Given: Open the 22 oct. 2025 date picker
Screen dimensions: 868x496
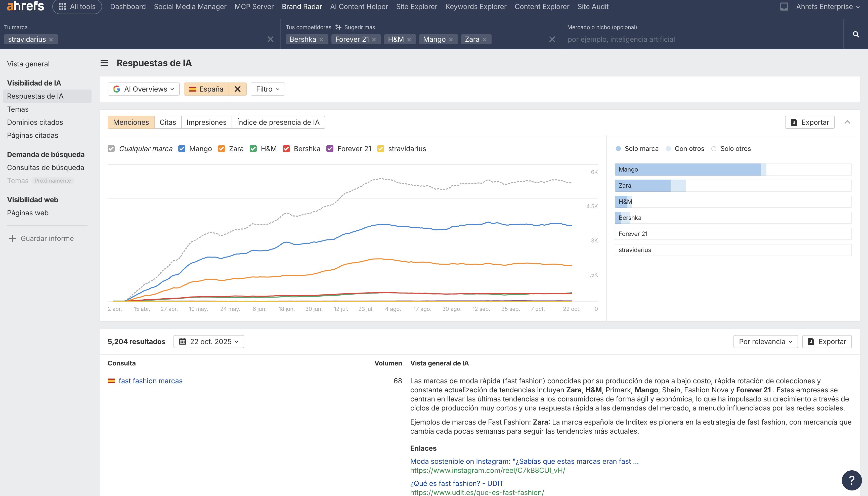Looking at the screenshot, I should [209, 342].
